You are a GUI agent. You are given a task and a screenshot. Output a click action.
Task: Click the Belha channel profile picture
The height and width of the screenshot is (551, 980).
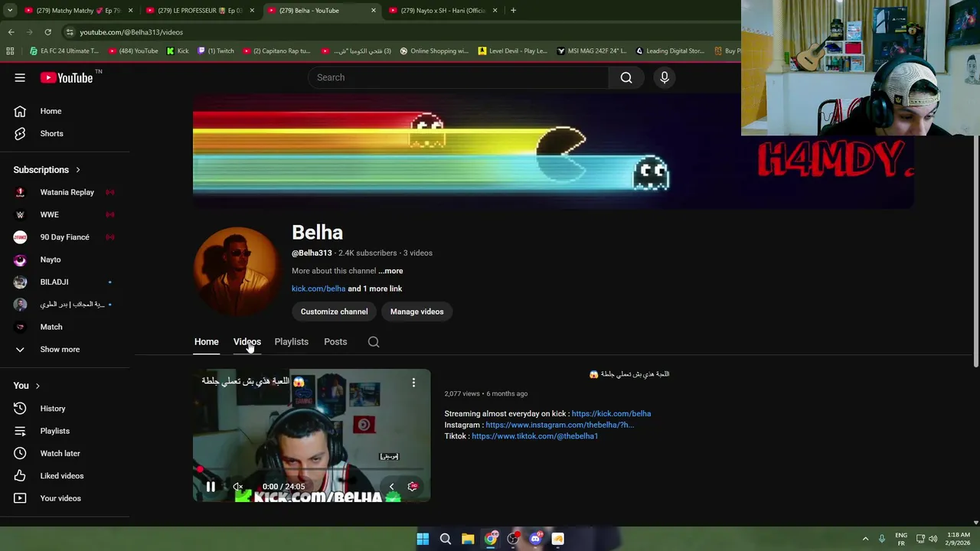tap(237, 272)
